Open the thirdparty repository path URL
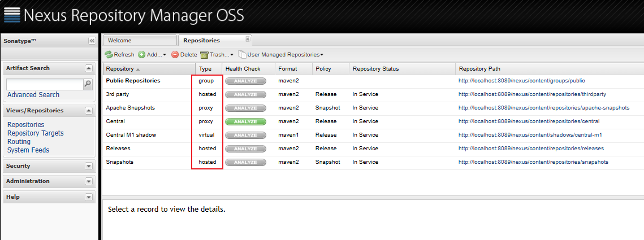The width and height of the screenshot is (644, 240). (532, 94)
